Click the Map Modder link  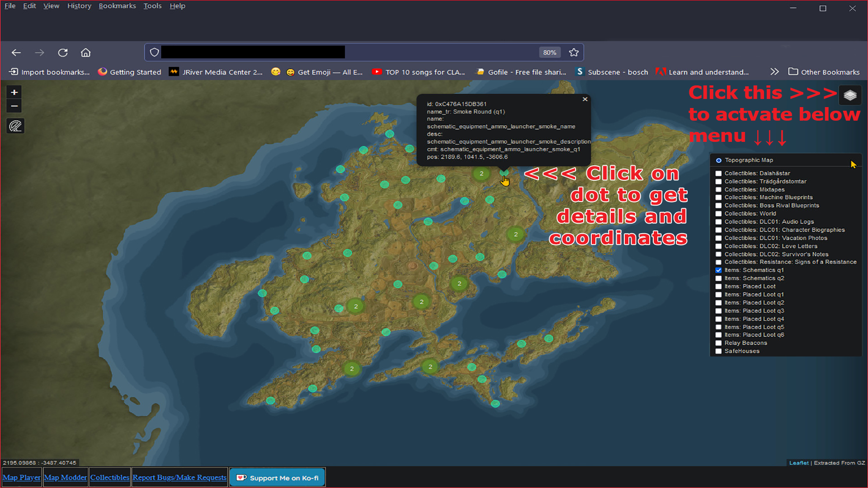tap(65, 478)
